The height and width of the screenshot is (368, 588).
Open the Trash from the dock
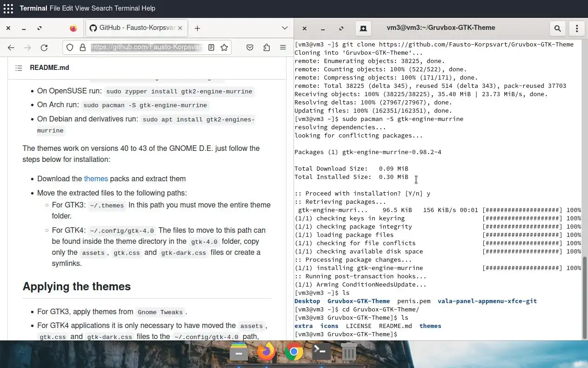click(x=349, y=352)
